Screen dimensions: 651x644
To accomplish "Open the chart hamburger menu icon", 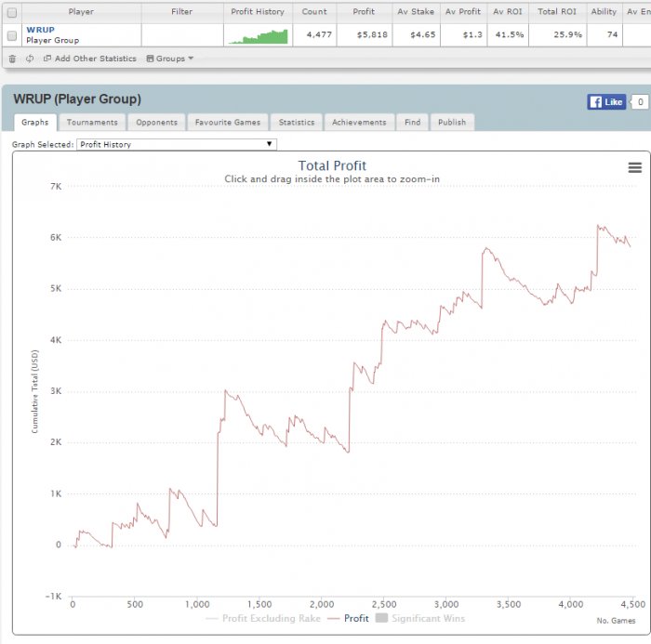I will point(635,167).
